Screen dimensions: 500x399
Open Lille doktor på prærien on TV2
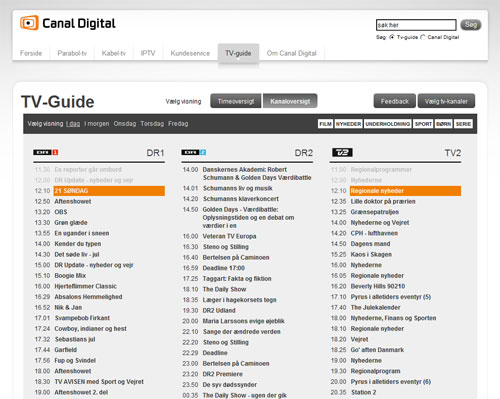coord(383,201)
